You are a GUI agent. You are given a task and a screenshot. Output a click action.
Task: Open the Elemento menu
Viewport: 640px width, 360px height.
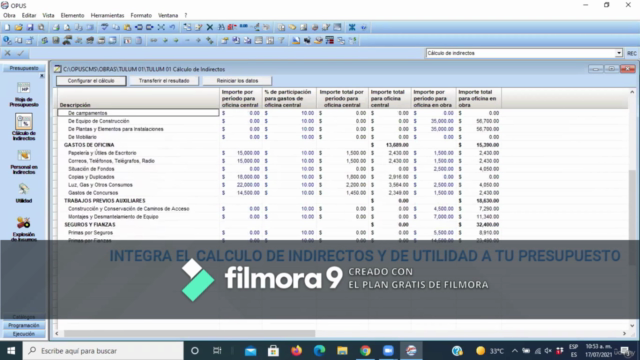[x=72, y=16]
